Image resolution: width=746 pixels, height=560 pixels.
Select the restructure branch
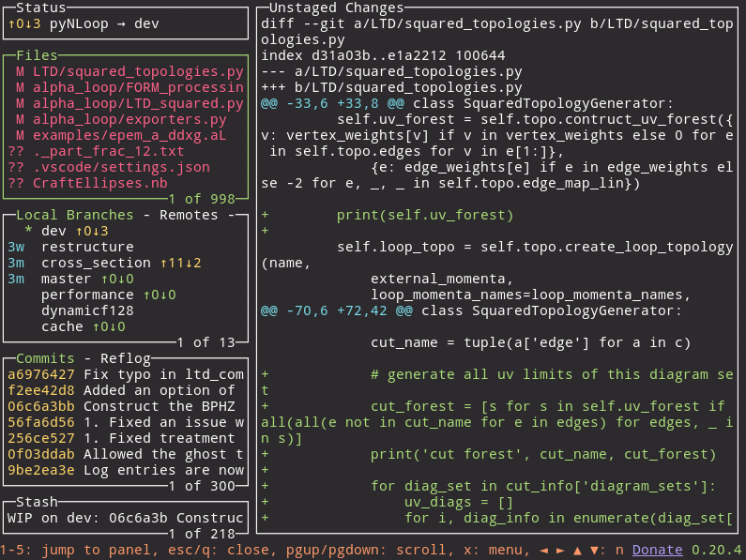[x=126, y=247]
